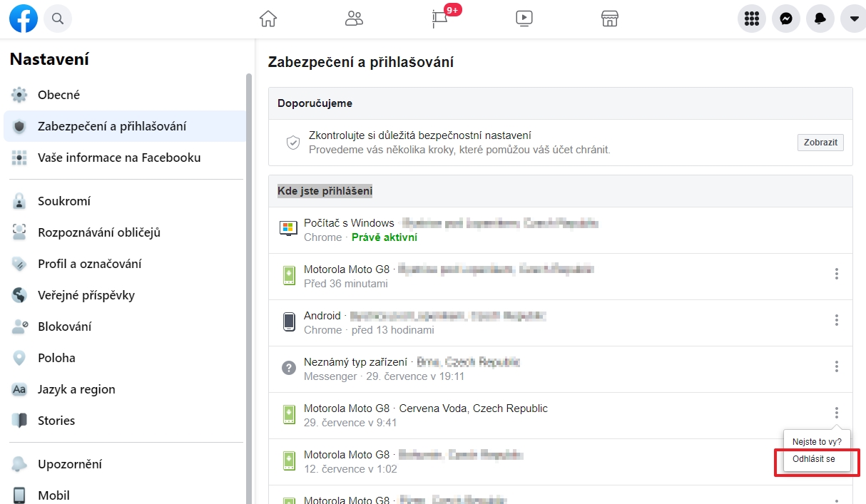Open the Obecné settings section

pos(58,94)
